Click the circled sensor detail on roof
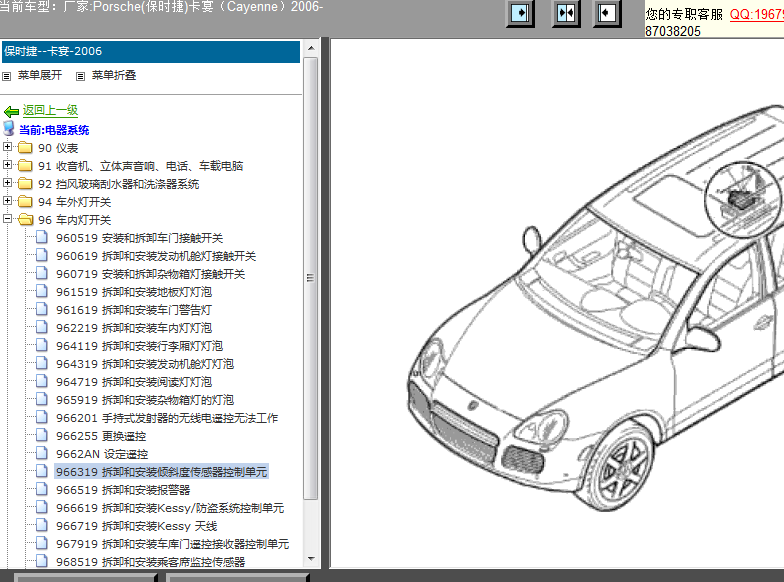Image resolution: width=784 pixels, height=582 pixels. pos(744,199)
